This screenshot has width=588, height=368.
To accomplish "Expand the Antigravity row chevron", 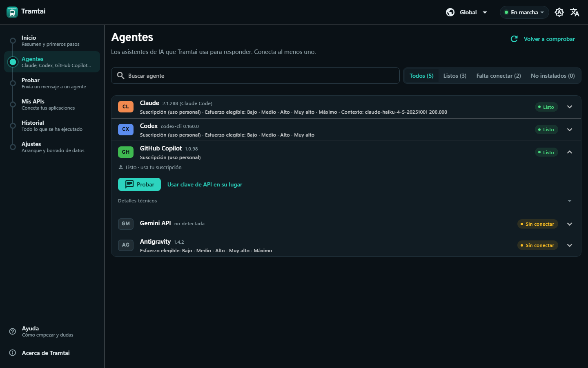I will tap(570, 245).
